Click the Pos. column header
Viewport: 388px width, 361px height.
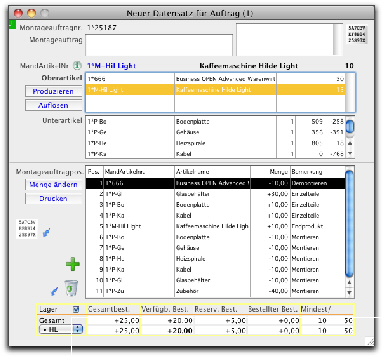[95, 172]
